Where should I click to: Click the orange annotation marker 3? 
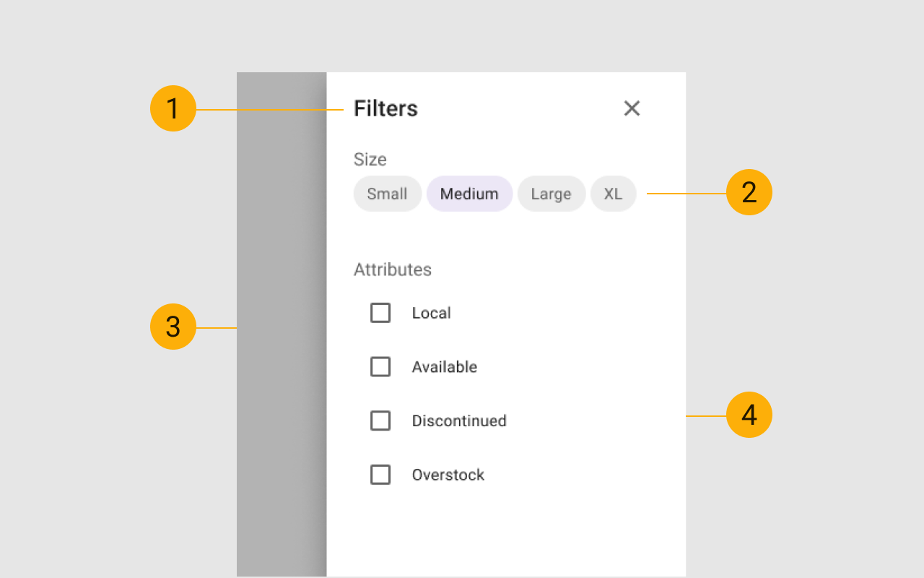point(173,327)
